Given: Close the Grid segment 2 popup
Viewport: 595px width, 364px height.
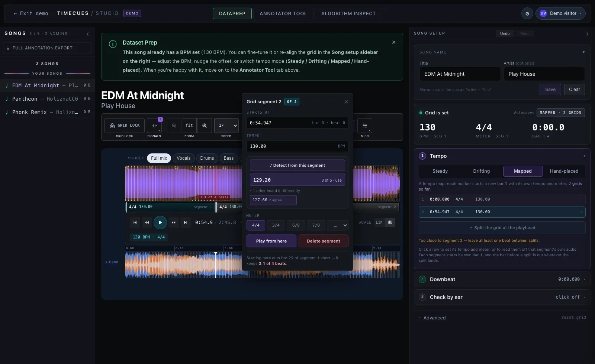Looking at the screenshot, I should point(346,102).
